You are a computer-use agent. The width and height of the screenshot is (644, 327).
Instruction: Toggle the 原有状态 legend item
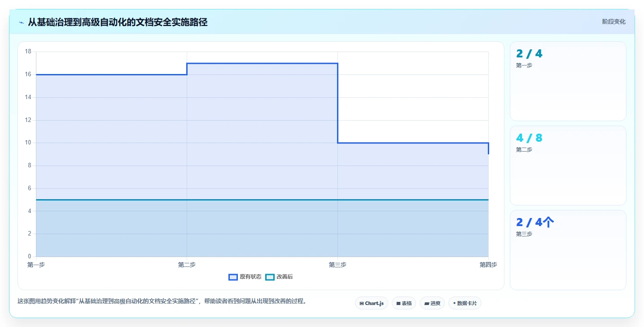click(245, 277)
